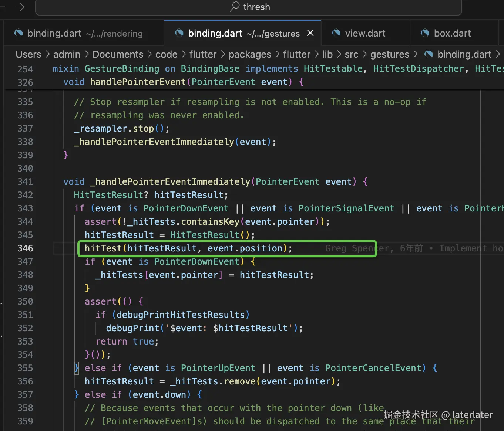Switch to the view.dart tab
Image resolution: width=504 pixels, height=431 pixels.
point(365,33)
